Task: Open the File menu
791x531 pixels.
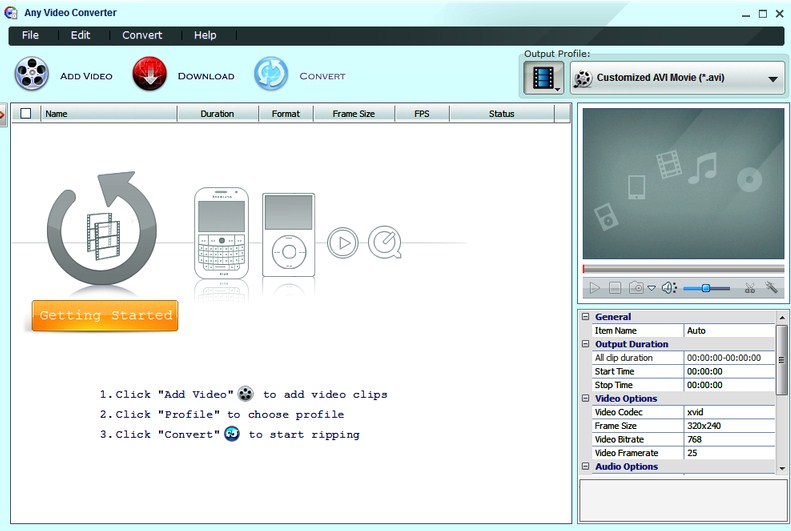Action: pos(30,35)
